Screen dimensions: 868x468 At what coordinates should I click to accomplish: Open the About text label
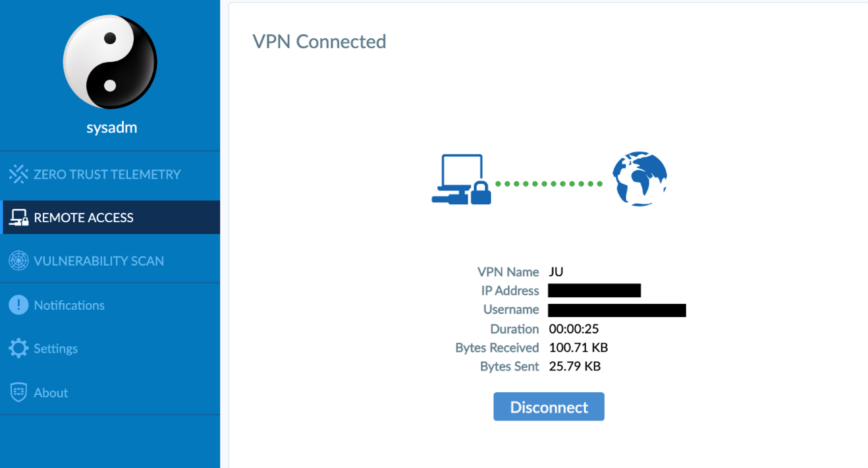point(51,393)
